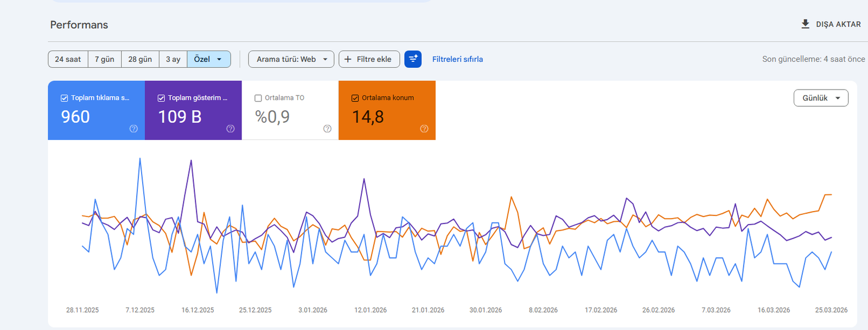
Task: Open the Arama türü: Web dropdown
Action: (x=291, y=59)
